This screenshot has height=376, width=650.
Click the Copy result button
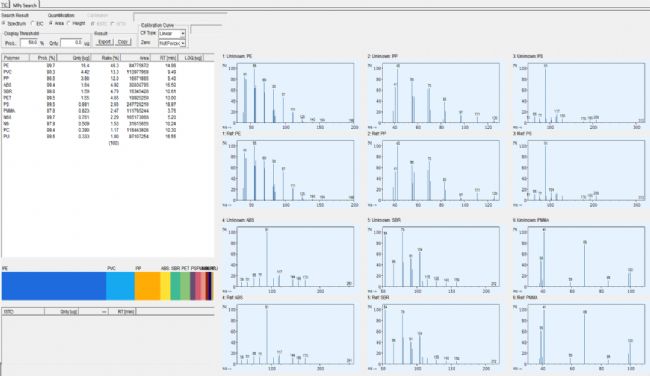coord(123,42)
